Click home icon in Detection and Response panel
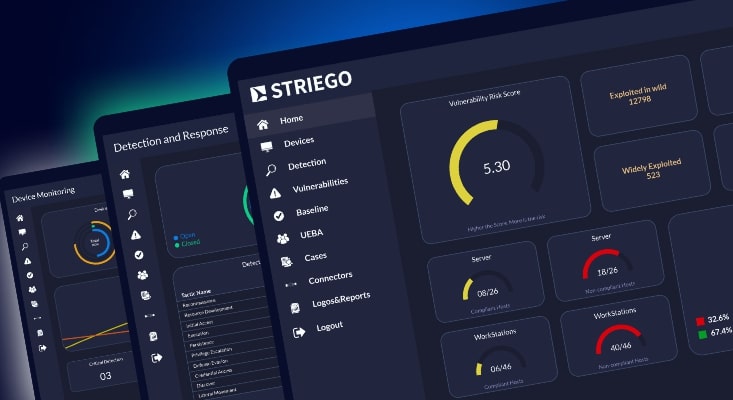The height and width of the screenshot is (400, 733). click(x=124, y=174)
